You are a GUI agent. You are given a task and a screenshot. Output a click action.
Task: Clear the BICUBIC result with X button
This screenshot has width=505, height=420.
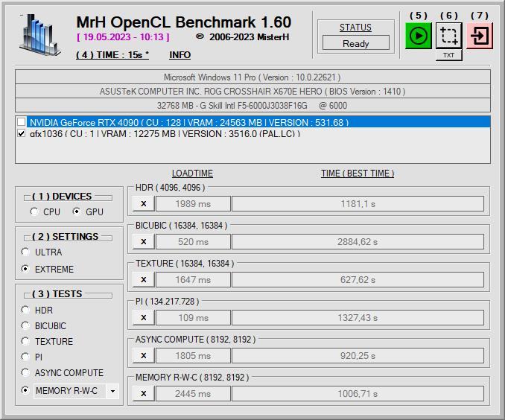coord(144,241)
